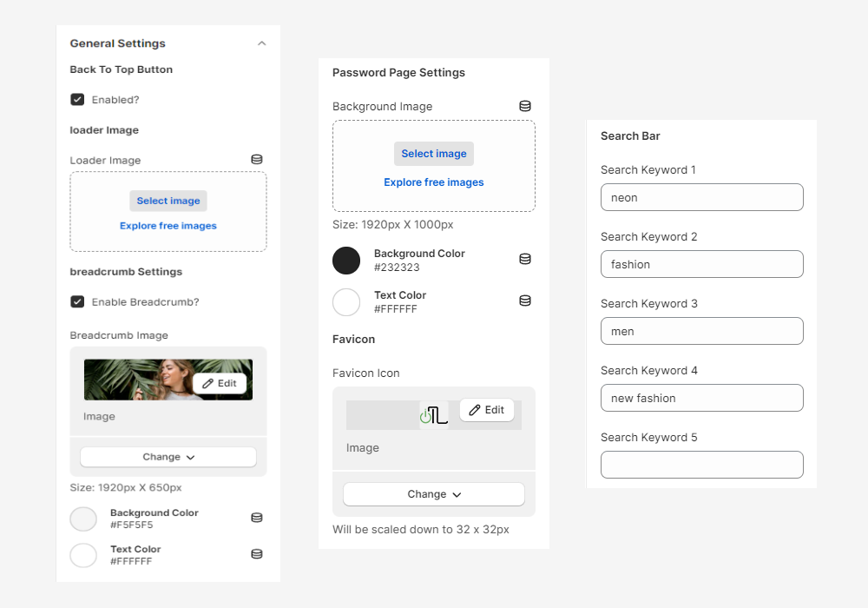The height and width of the screenshot is (608, 868).
Task: Click Search Keyword 1 field containing neon
Action: pos(702,197)
